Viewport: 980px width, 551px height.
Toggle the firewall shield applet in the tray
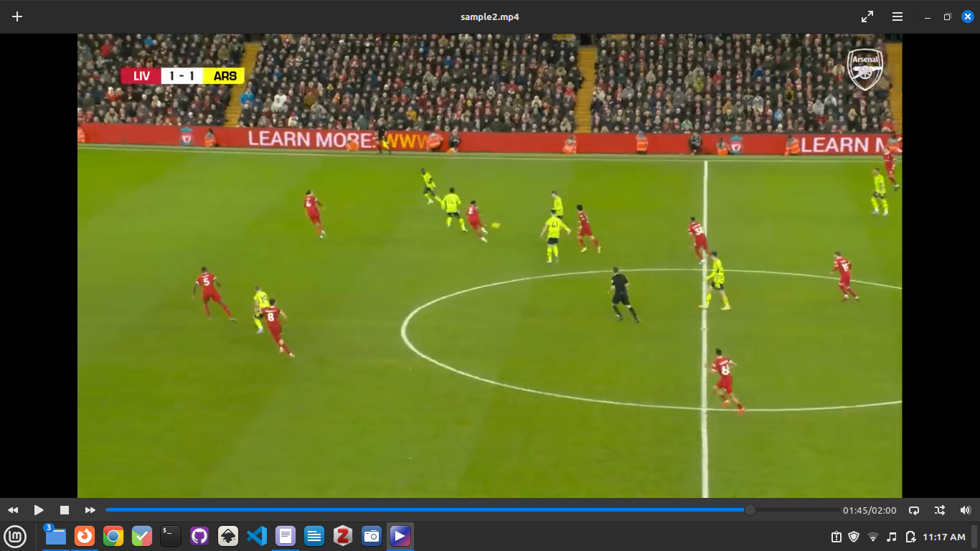click(854, 536)
